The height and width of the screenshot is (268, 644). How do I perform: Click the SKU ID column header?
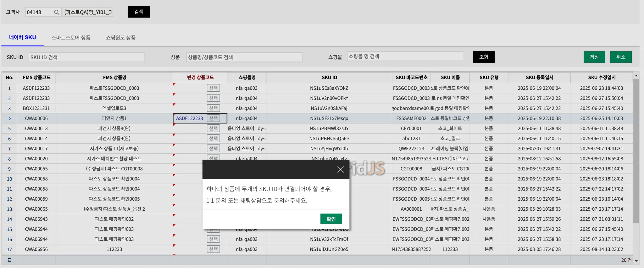point(329,77)
